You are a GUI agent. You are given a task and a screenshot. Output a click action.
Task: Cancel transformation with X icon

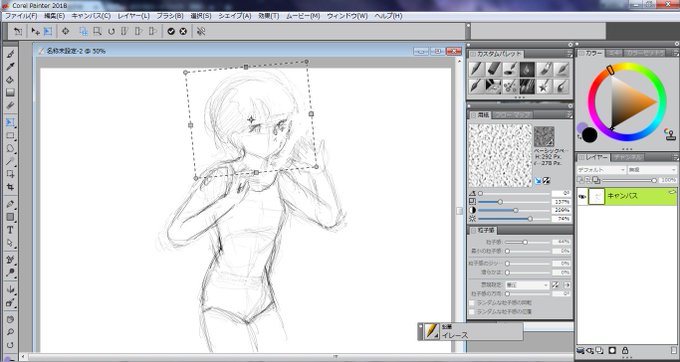(x=183, y=31)
